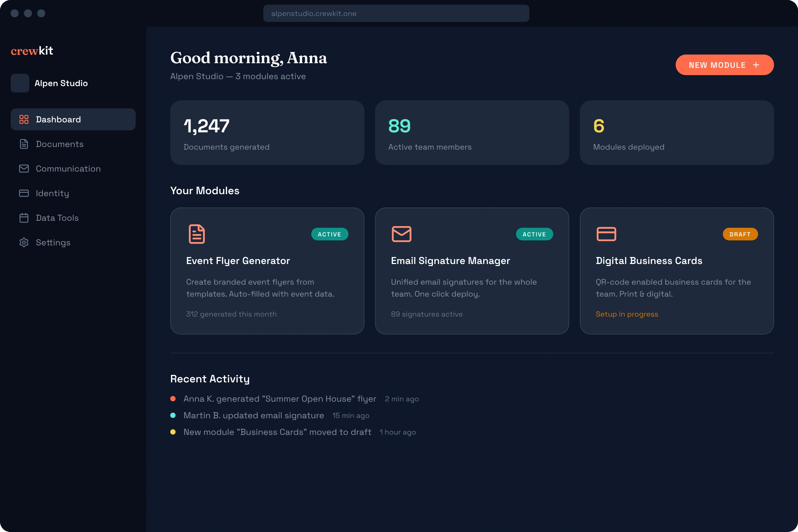Click the Event Flyer Generator document icon
This screenshot has width=798, height=532.
click(x=197, y=234)
